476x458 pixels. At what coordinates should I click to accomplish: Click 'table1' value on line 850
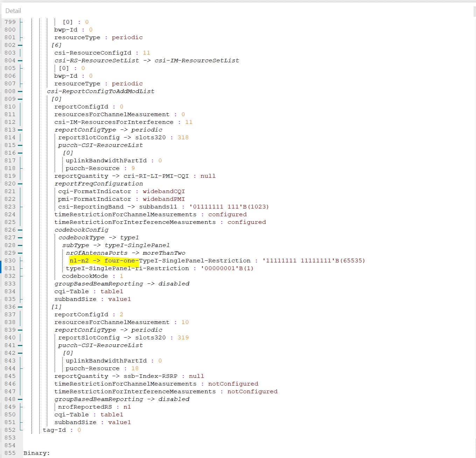coord(112,415)
